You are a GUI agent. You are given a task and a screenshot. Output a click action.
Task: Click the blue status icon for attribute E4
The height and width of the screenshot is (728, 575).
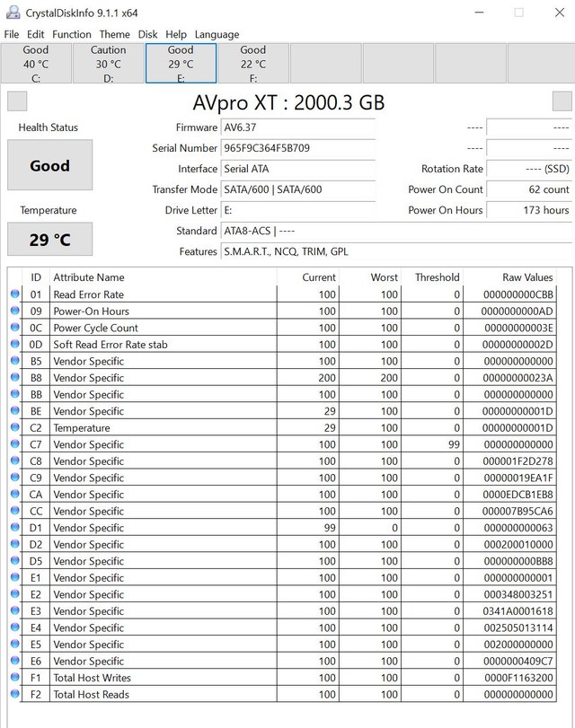pyautogui.click(x=15, y=627)
